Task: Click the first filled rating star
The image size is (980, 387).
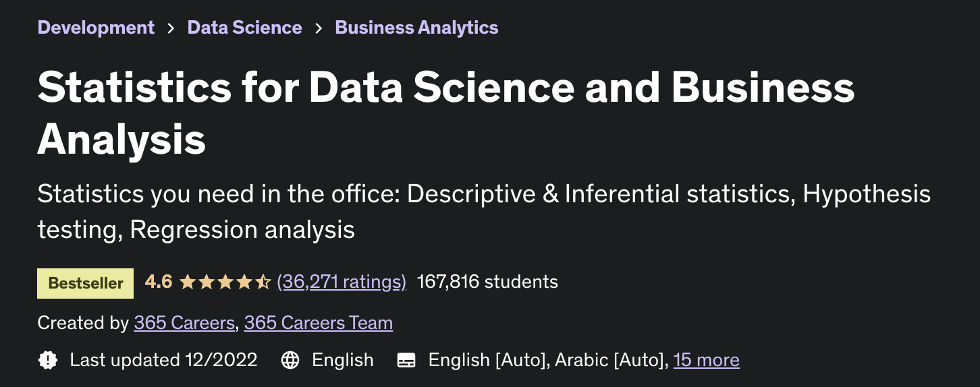Action: 187,282
